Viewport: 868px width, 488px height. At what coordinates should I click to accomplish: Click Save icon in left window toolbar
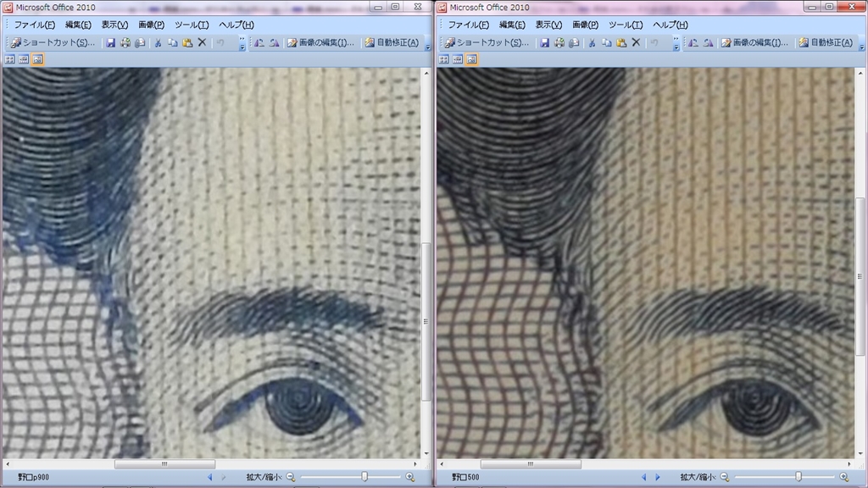coord(111,42)
